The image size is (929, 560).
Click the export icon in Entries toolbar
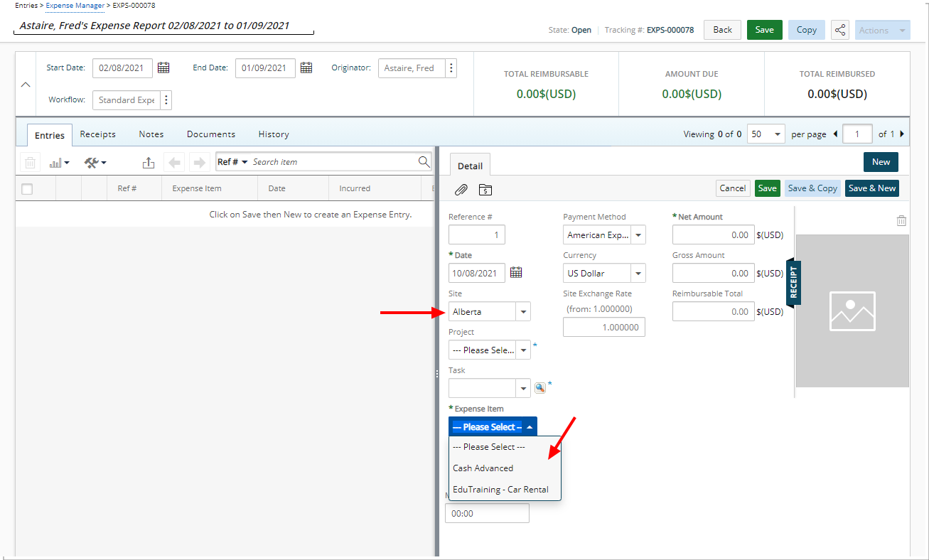[149, 163]
